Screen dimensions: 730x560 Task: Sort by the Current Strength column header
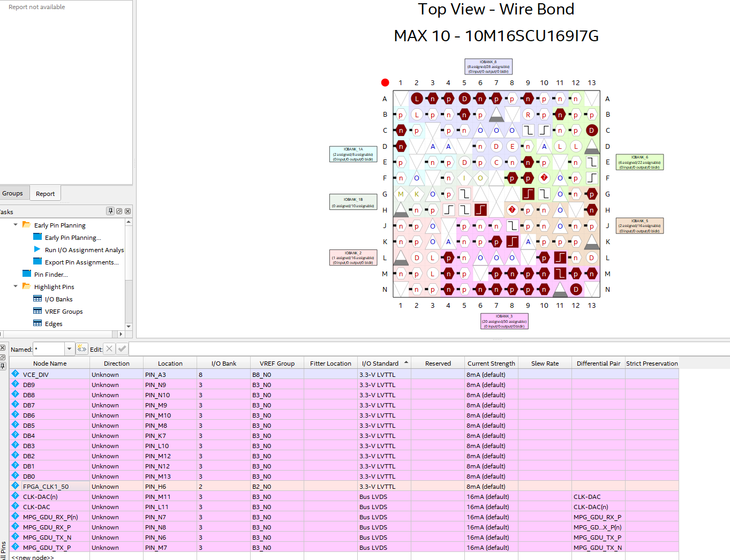tap(491, 363)
